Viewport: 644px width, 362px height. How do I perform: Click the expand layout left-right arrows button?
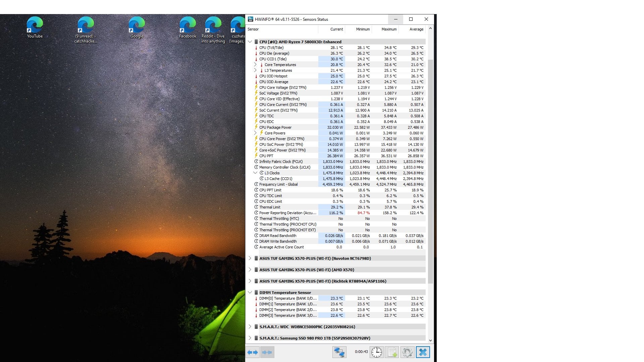pyautogui.click(x=253, y=352)
